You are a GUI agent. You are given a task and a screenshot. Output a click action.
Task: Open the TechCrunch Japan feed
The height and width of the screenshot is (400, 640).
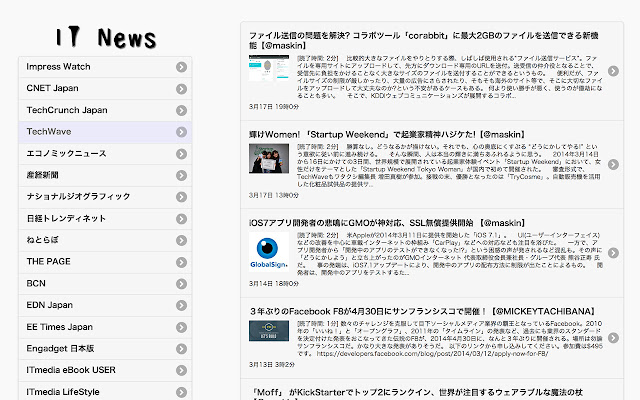(105, 110)
